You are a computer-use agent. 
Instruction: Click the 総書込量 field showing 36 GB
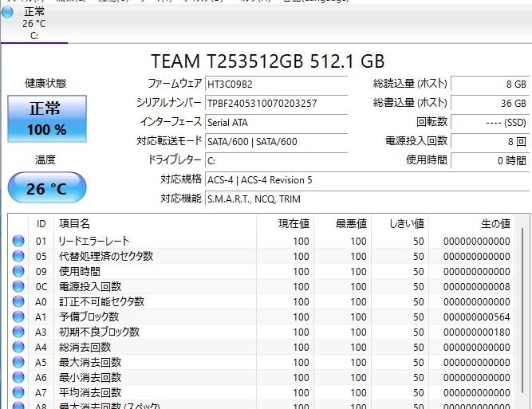[490, 104]
